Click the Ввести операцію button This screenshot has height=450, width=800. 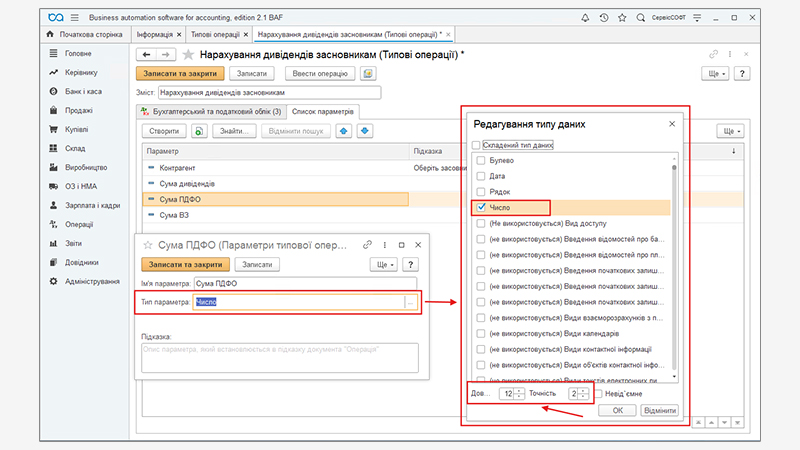(320, 73)
